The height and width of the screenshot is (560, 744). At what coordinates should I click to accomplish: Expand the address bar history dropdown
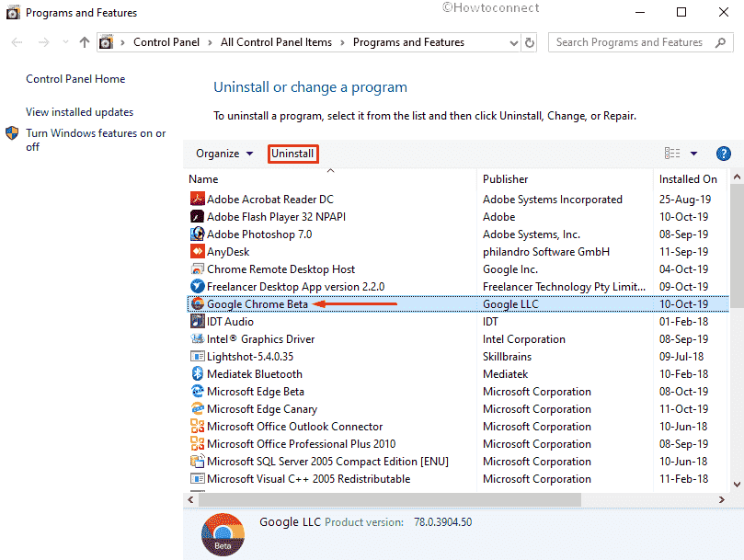click(x=513, y=42)
